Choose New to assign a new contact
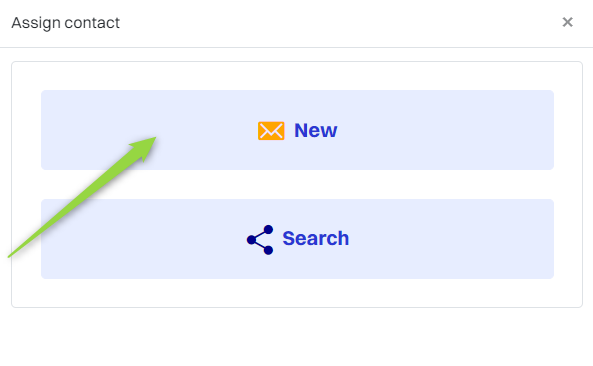 (x=297, y=130)
